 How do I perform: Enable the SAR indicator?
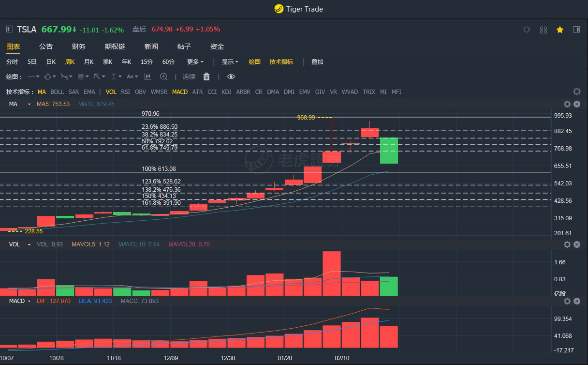pyautogui.click(x=73, y=91)
